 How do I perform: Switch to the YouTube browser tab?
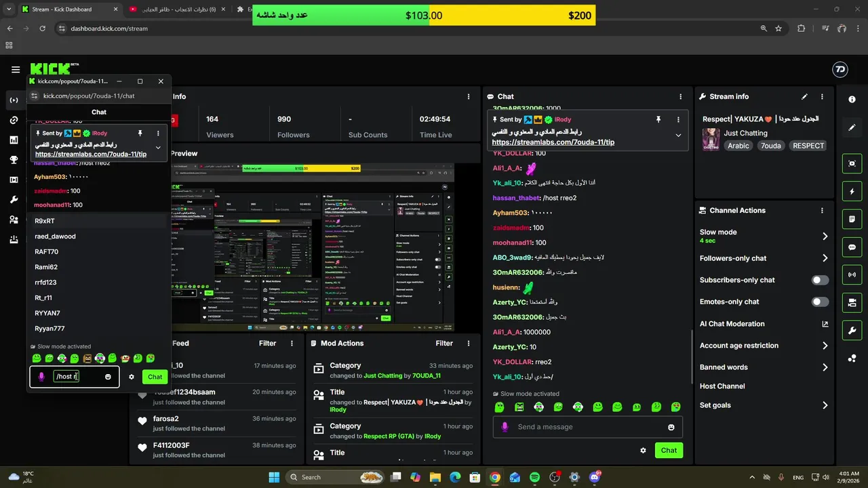coord(176,9)
